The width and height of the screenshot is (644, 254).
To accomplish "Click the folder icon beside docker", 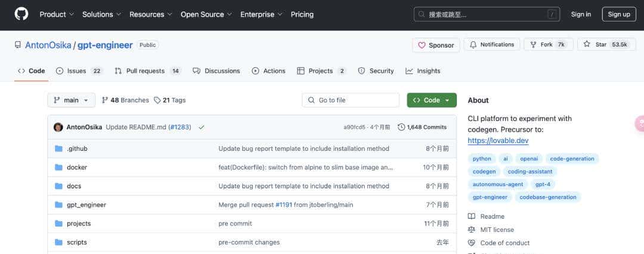I will click(x=58, y=168).
